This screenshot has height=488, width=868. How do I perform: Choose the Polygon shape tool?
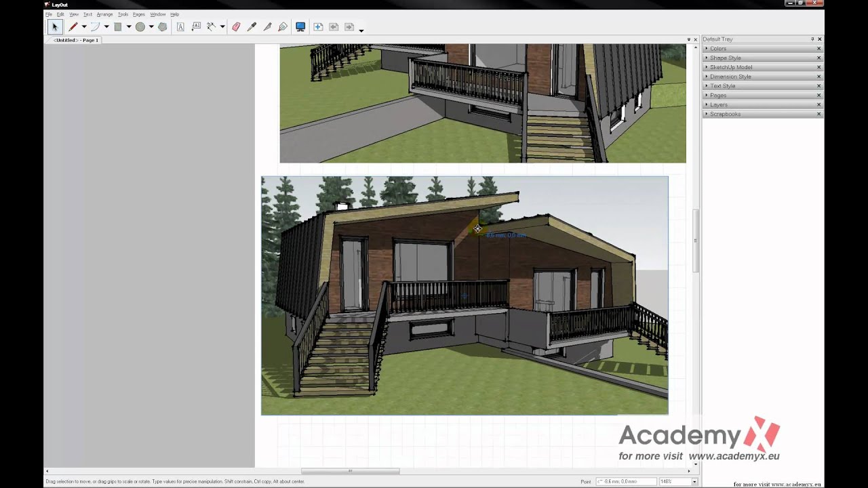tap(162, 27)
